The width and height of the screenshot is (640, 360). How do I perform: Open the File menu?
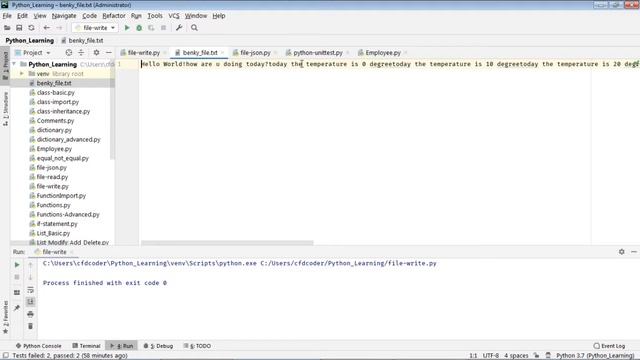tap(7, 16)
